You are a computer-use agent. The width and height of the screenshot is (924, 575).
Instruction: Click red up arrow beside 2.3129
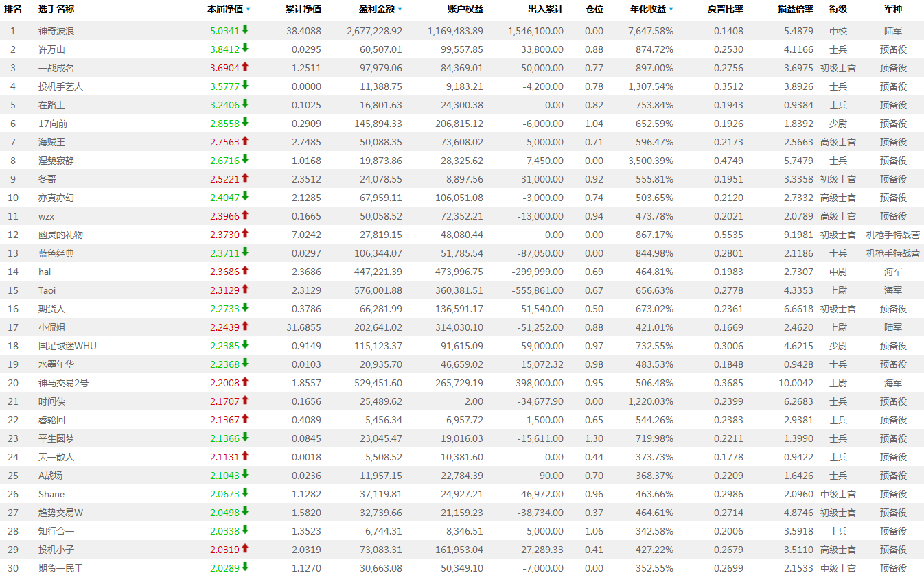[245, 289]
